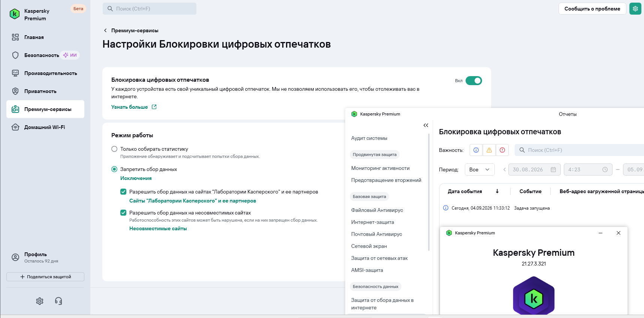The height and width of the screenshot is (318, 644).
Task: Click the Домашний Wi-Fi house icon
Action: pos(15,127)
